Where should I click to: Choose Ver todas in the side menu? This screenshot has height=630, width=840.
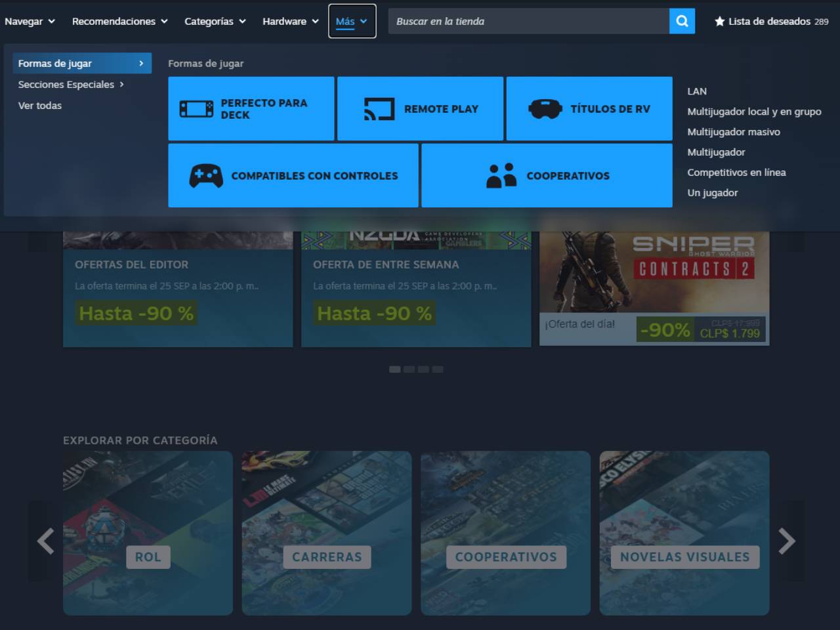(x=40, y=106)
